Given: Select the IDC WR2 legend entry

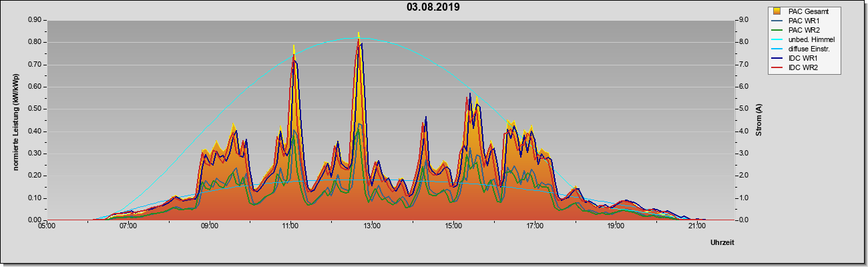Looking at the screenshot, I should click(803, 68).
